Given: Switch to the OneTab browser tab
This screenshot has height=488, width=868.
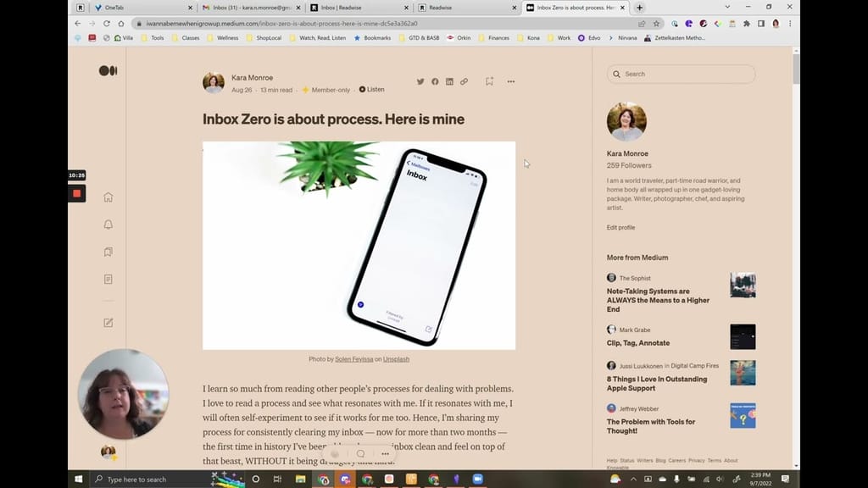Looking at the screenshot, I should pos(140,8).
